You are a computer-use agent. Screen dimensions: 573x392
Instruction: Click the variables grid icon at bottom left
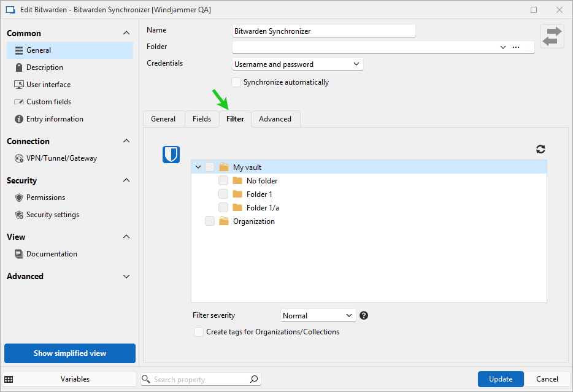[9, 379]
